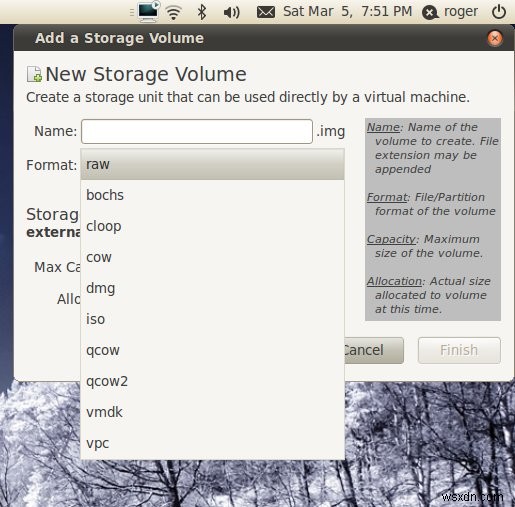Open the sound volume indicator

(x=232, y=13)
